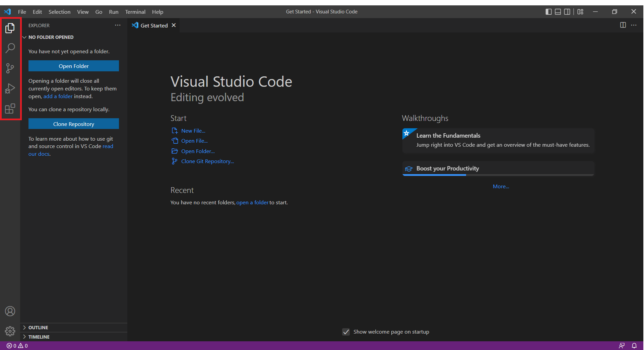Open the Selection menu
Screen dimensions: 644x350
tap(59, 12)
